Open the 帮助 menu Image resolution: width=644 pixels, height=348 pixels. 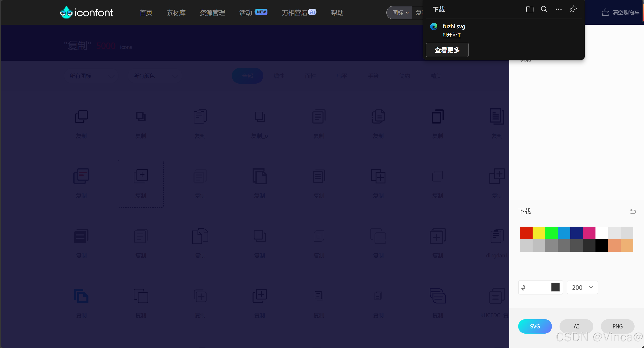(x=337, y=13)
